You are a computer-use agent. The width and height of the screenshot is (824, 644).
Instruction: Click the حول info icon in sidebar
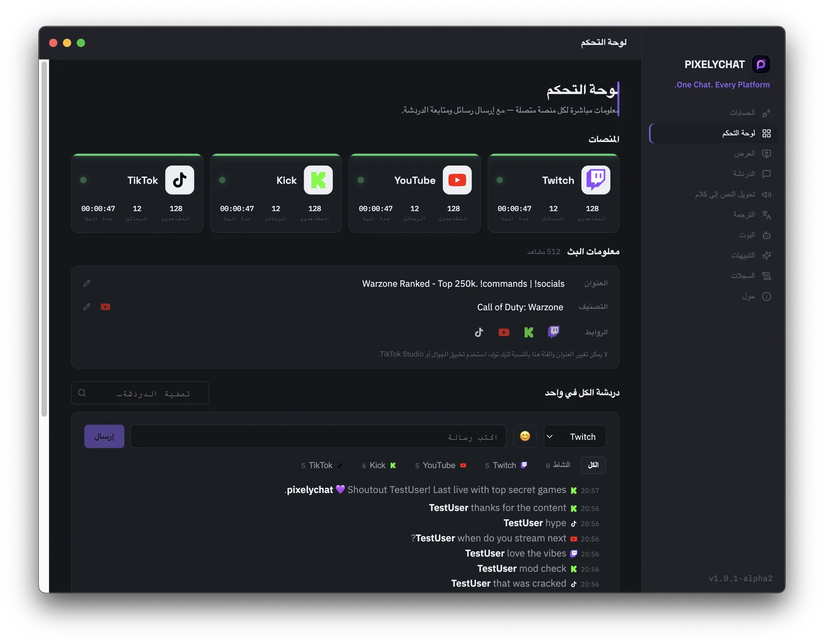[766, 297]
